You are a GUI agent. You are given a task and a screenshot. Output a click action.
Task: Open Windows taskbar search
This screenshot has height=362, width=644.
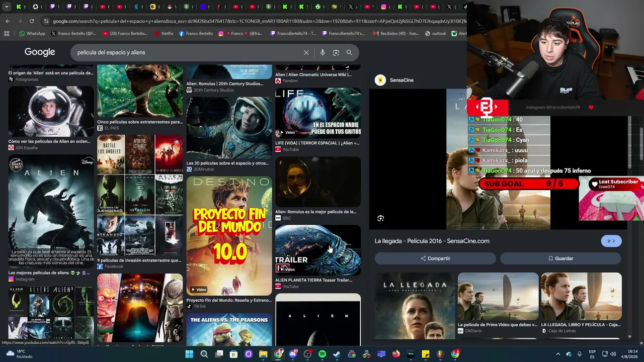(204, 354)
